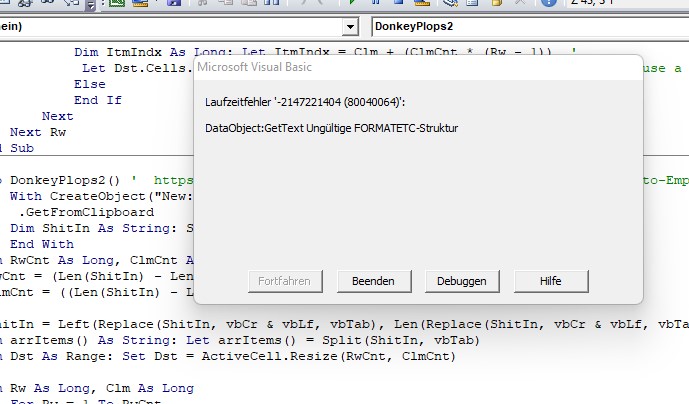This screenshot has height=404, width=689.
Task: Click the greyed-out Fortfahren button
Action: click(285, 281)
